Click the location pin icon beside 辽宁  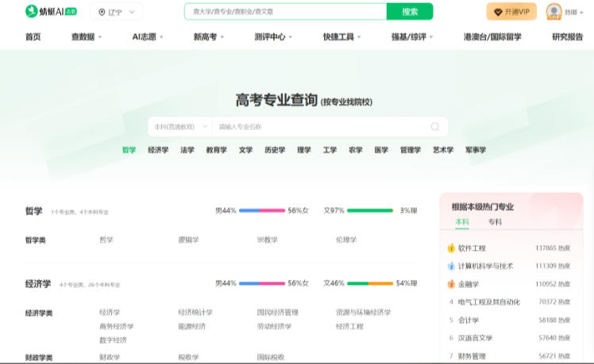pos(102,12)
